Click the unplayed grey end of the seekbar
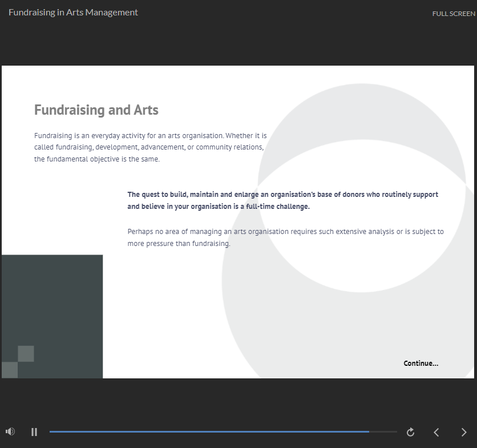The width and height of the screenshot is (477, 448). point(383,432)
